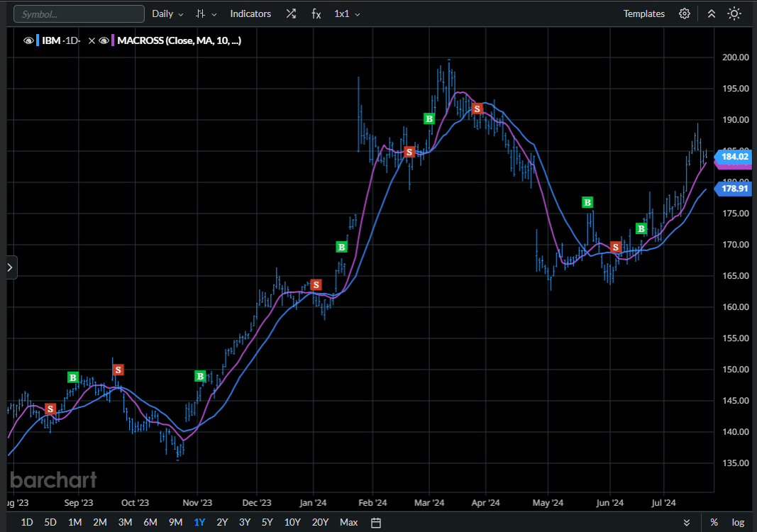Image resolution: width=757 pixels, height=532 pixels.
Task: Click the 178.91 moving average label
Action: coord(734,189)
